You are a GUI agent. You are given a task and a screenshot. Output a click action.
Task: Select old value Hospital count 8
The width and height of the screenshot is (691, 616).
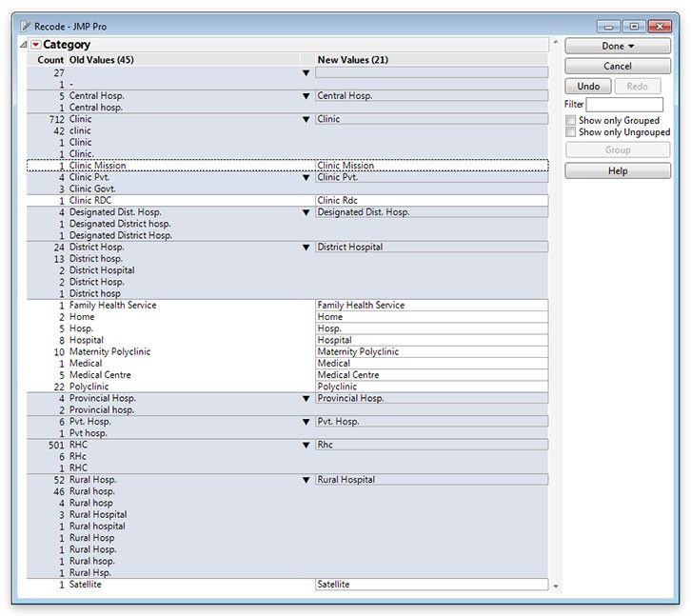[x=87, y=340]
